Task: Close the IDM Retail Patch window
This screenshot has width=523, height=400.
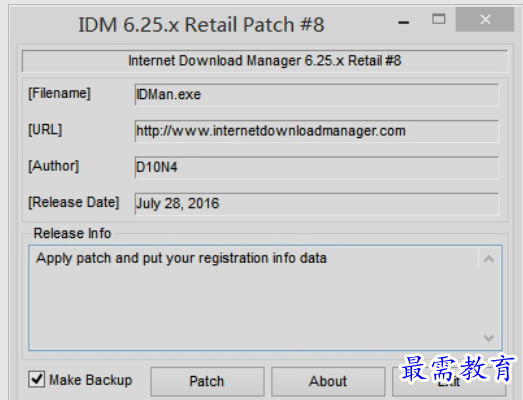Action: (485, 19)
